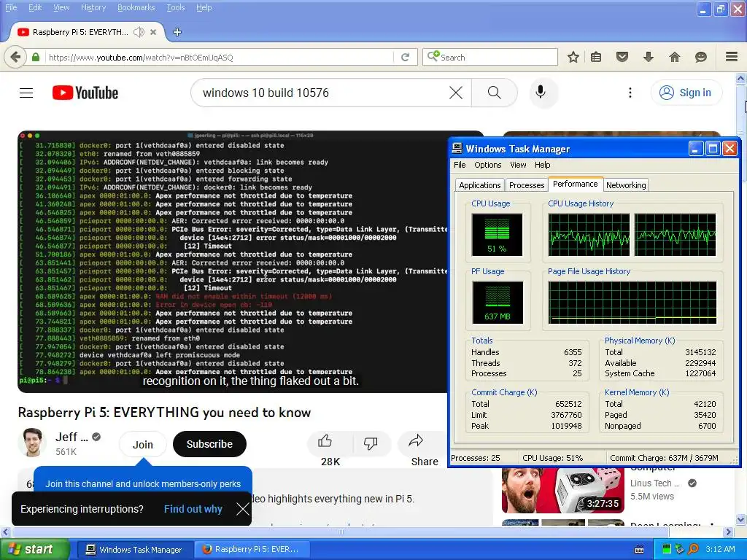Click the Raspberry Pi 5 video title
The width and height of the screenshot is (747, 560).
coord(164,413)
